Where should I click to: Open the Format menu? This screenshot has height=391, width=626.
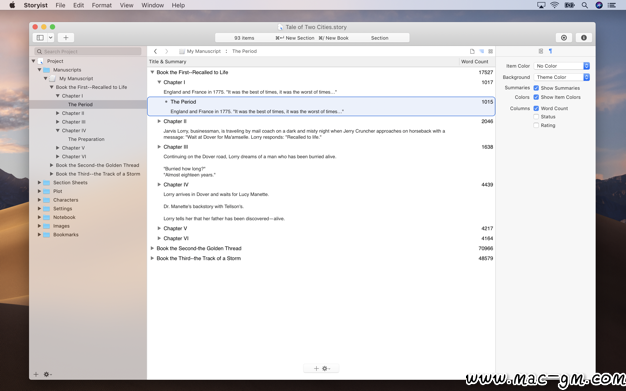coord(101,5)
